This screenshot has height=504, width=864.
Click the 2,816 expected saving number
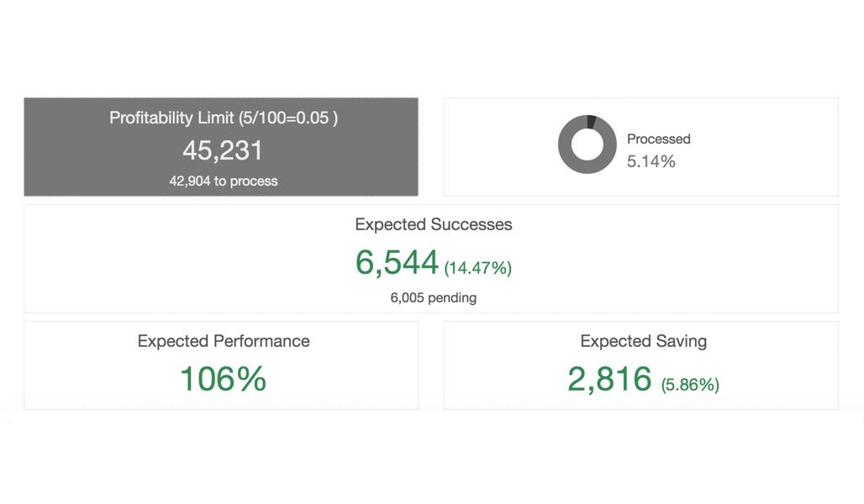pyautogui.click(x=609, y=379)
